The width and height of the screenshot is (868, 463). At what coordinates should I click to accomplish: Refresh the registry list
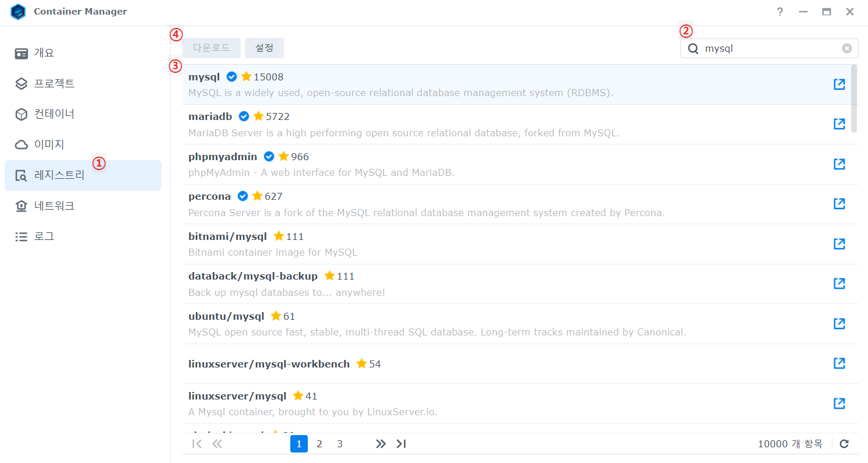(x=844, y=444)
